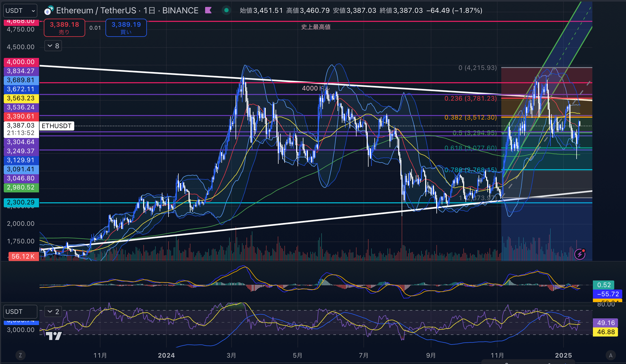Click the red 3,389.18 売り sell button

point(64,28)
